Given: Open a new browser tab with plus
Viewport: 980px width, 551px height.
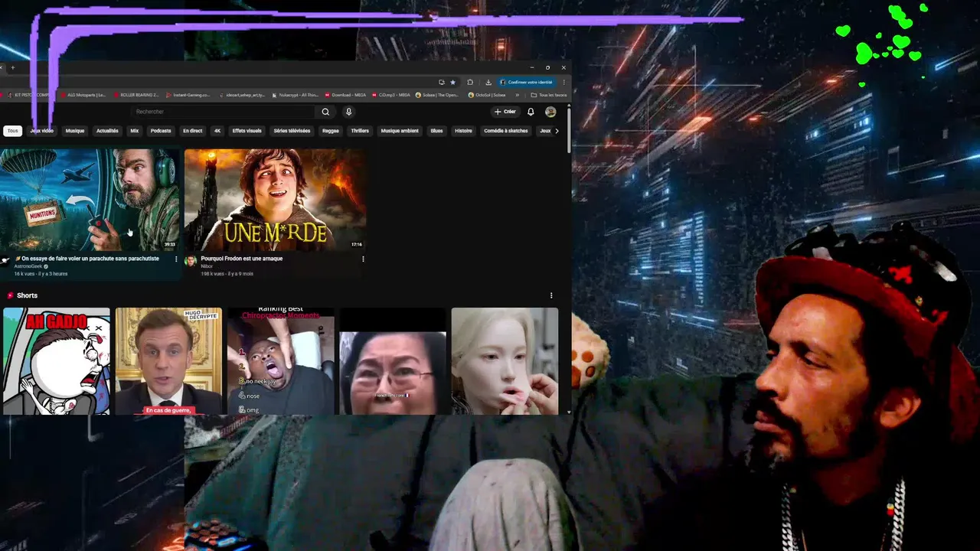Looking at the screenshot, I should 12,67.
